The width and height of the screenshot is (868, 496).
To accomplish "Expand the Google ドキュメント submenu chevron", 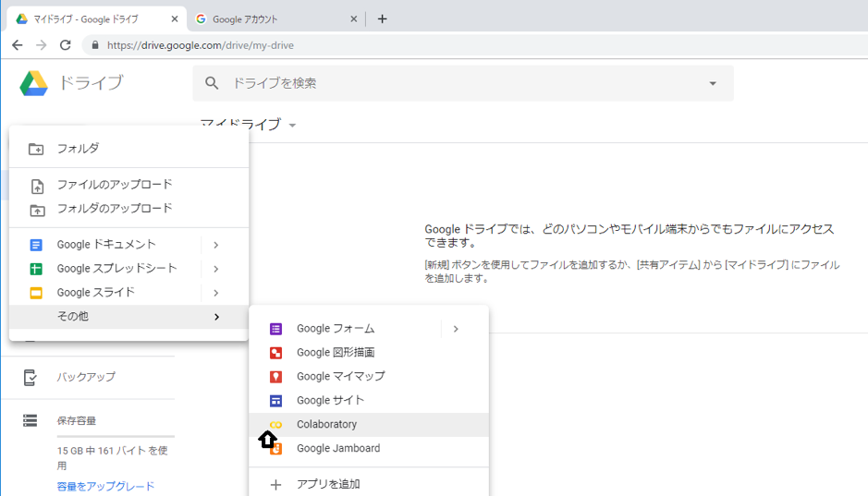I will pos(216,245).
